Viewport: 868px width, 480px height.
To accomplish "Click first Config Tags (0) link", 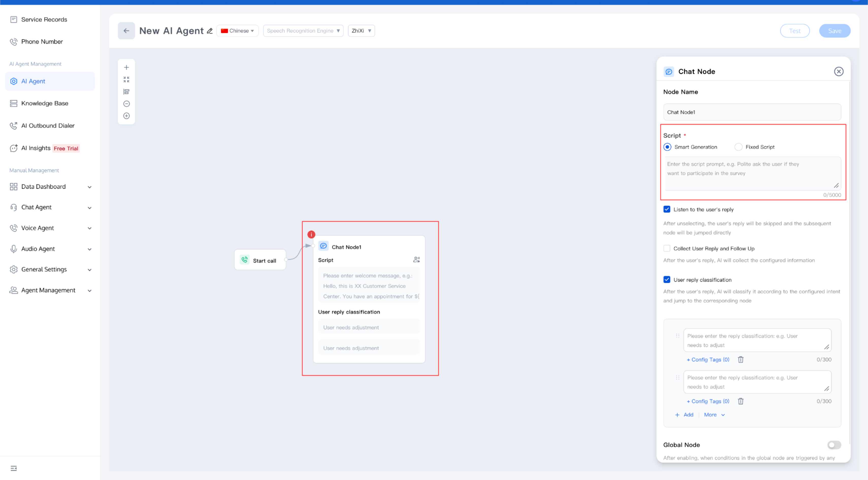I will click(x=708, y=360).
